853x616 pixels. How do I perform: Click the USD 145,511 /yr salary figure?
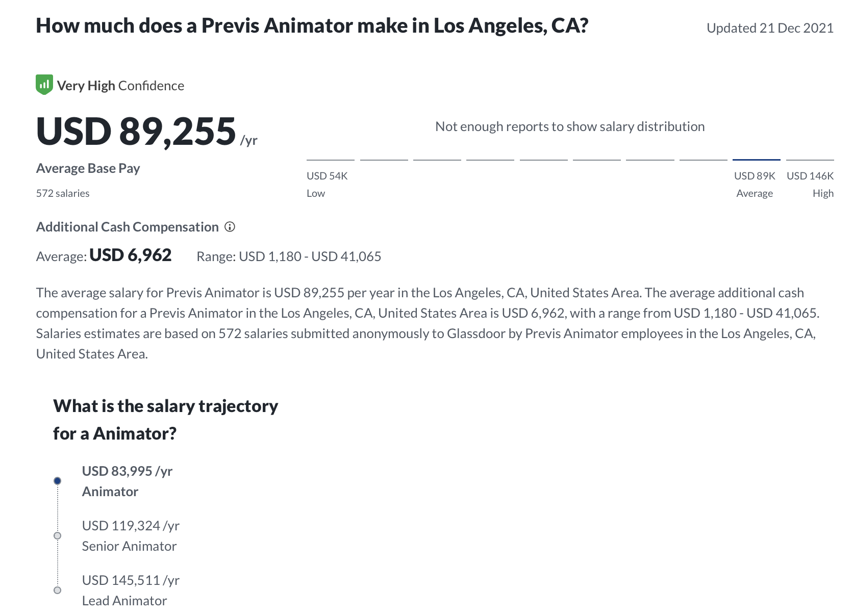[131, 580]
